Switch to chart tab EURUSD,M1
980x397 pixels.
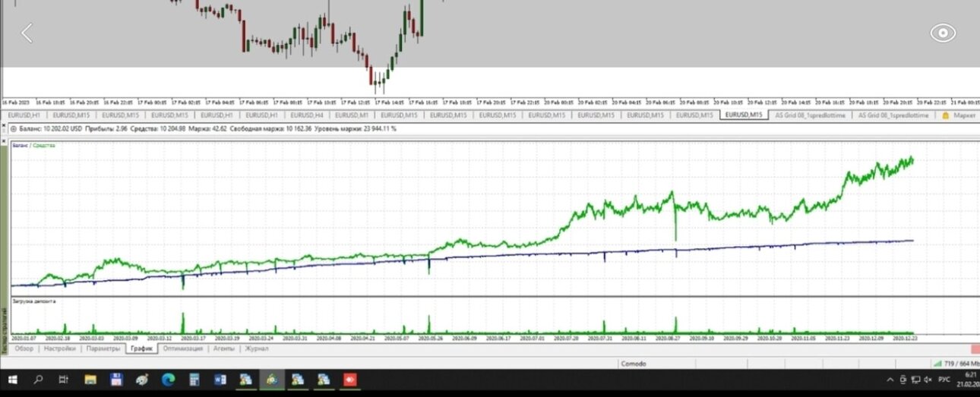tap(352, 115)
